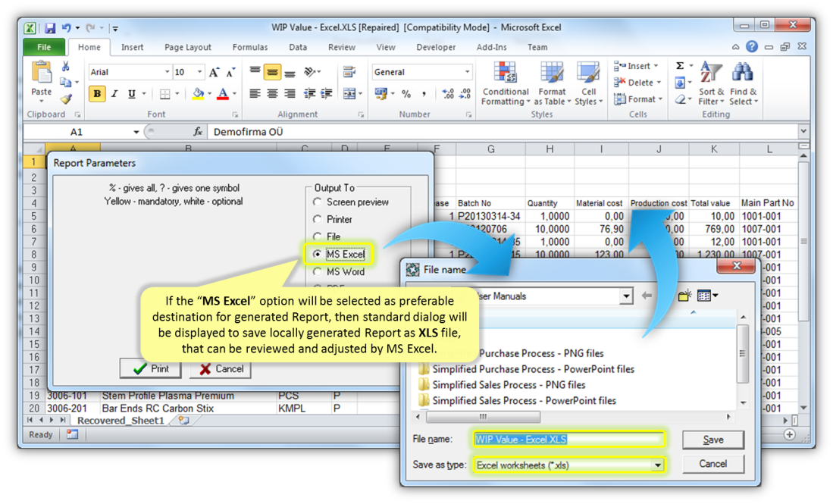
Task: Open Simplified Sales Process - PNG files folder
Action: click(x=509, y=384)
